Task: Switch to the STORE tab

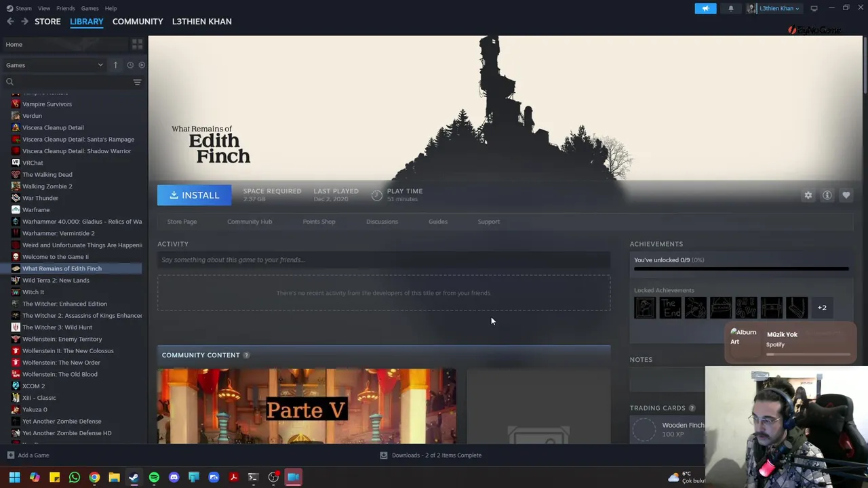Action: coord(47,22)
